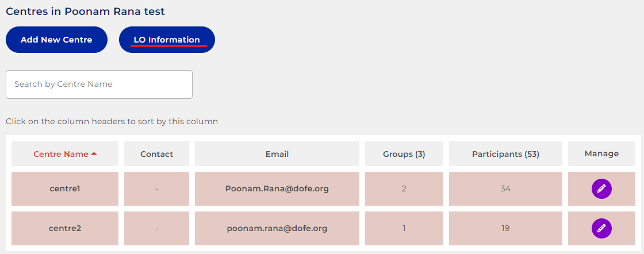Click participants count 19 for centre2
Image resolution: width=644 pixels, height=254 pixels.
click(505, 228)
